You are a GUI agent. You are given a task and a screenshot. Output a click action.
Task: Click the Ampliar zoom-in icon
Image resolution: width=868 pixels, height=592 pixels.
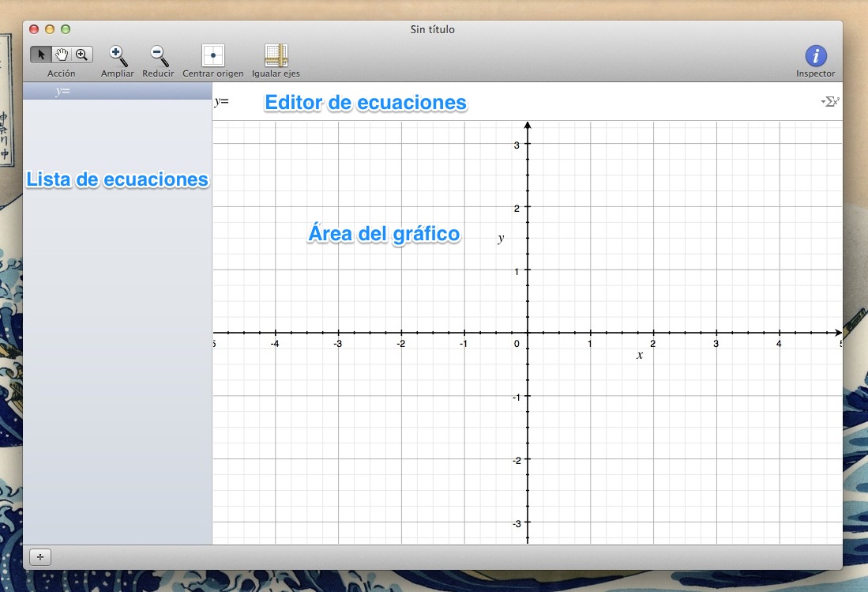click(x=117, y=55)
